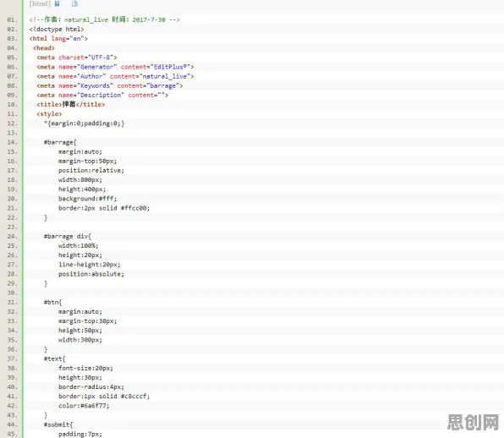Image resolution: width=504 pixels, height=438 pixels.
Task: Click the opening style tag
Action: click(x=49, y=114)
